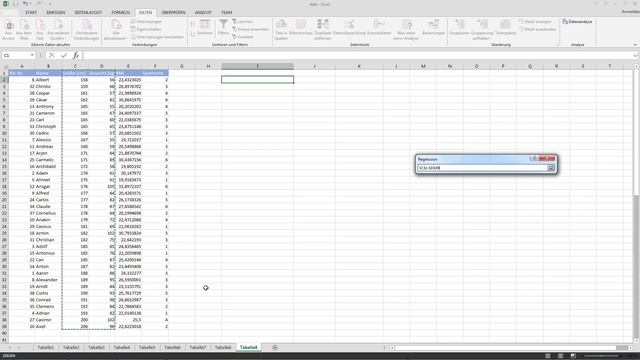Toggle the Filtern funnel icon
Image resolution: width=640 pixels, height=360 pixels.
click(x=223, y=28)
